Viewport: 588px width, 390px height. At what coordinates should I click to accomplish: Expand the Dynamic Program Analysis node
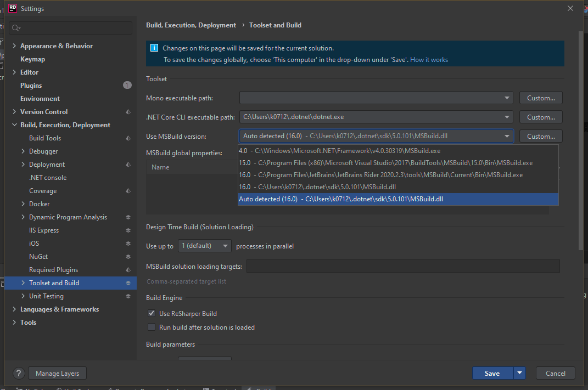coord(23,217)
